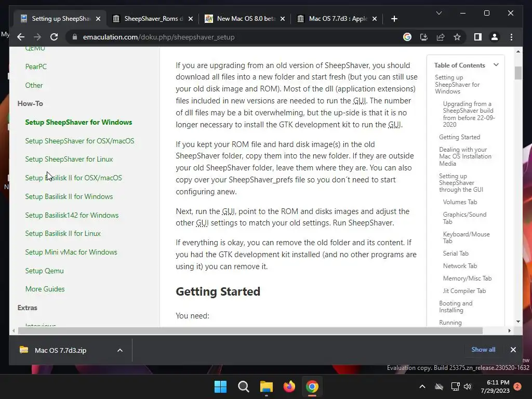The width and height of the screenshot is (532, 399).
Task: Show hidden system tray icons
Action: click(x=422, y=387)
